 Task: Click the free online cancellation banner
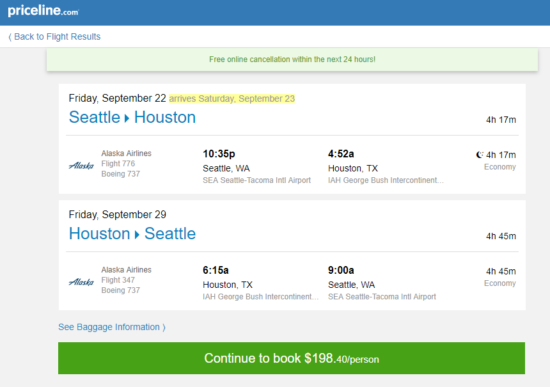tap(292, 59)
